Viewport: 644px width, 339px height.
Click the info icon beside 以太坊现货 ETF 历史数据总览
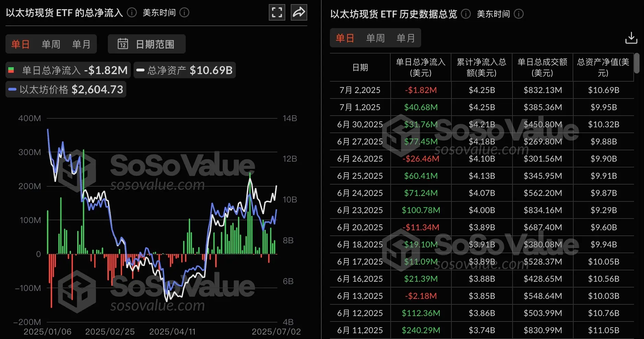pyautogui.click(x=465, y=14)
